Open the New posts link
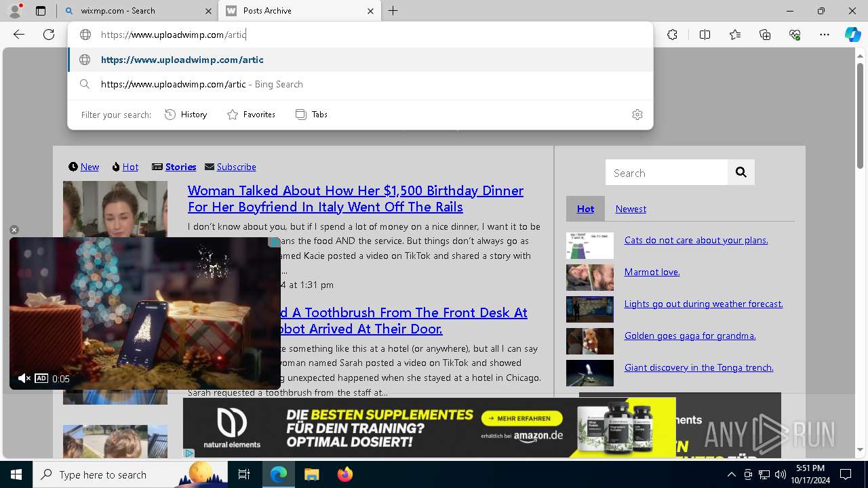 pyautogui.click(x=90, y=167)
